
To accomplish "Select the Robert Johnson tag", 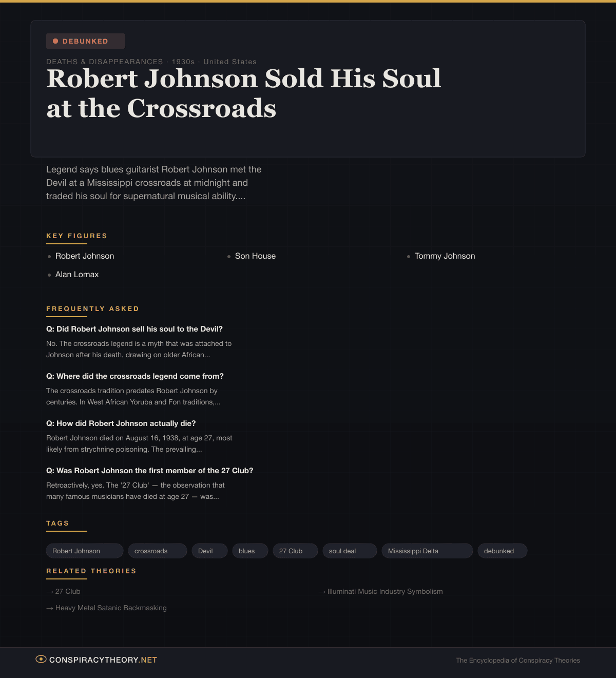I will coord(84,551).
